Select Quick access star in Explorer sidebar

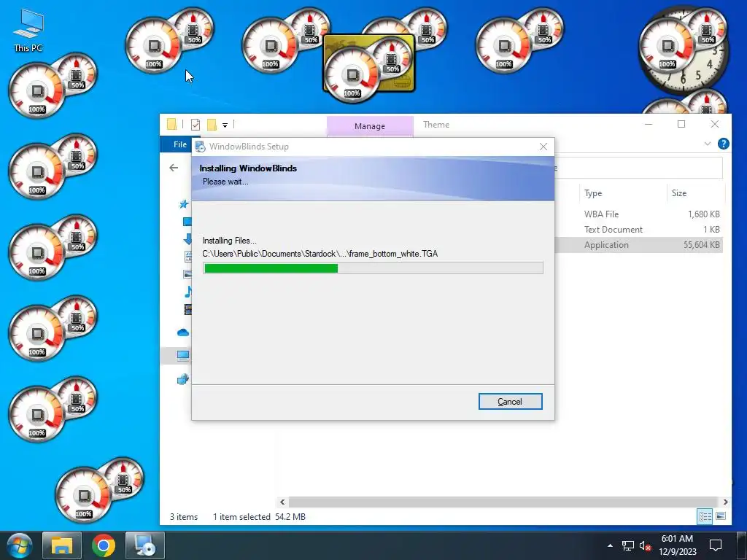point(183,204)
